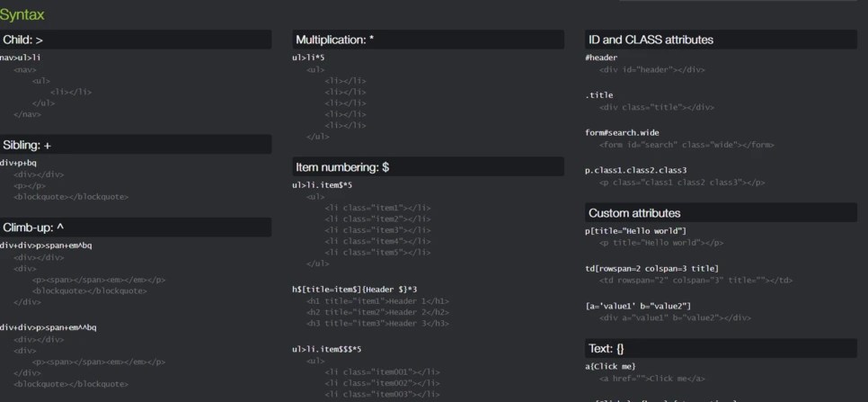This screenshot has height=402, width=868.
Task: Select the ul>li*5 abbreviation
Action: [308, 58]
